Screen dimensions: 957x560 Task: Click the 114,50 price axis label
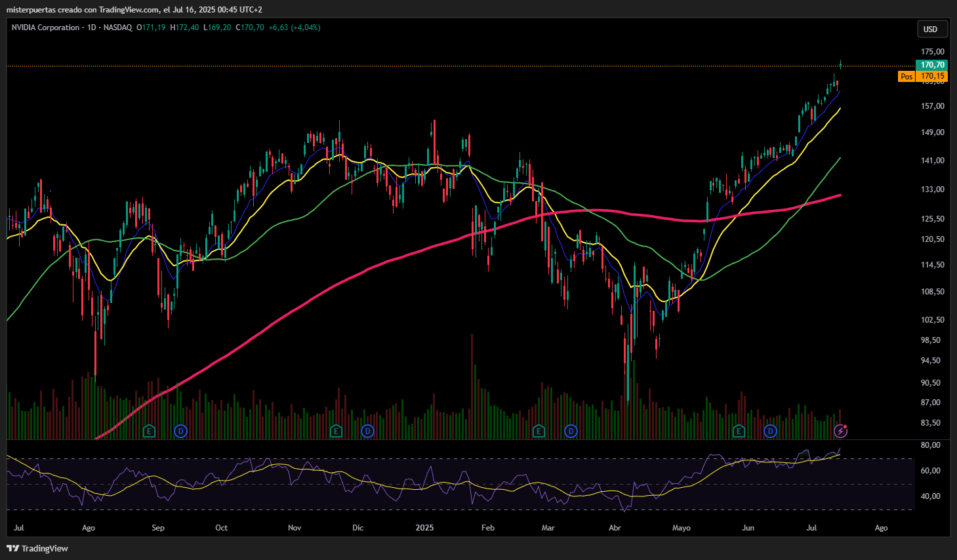point(933,265)
